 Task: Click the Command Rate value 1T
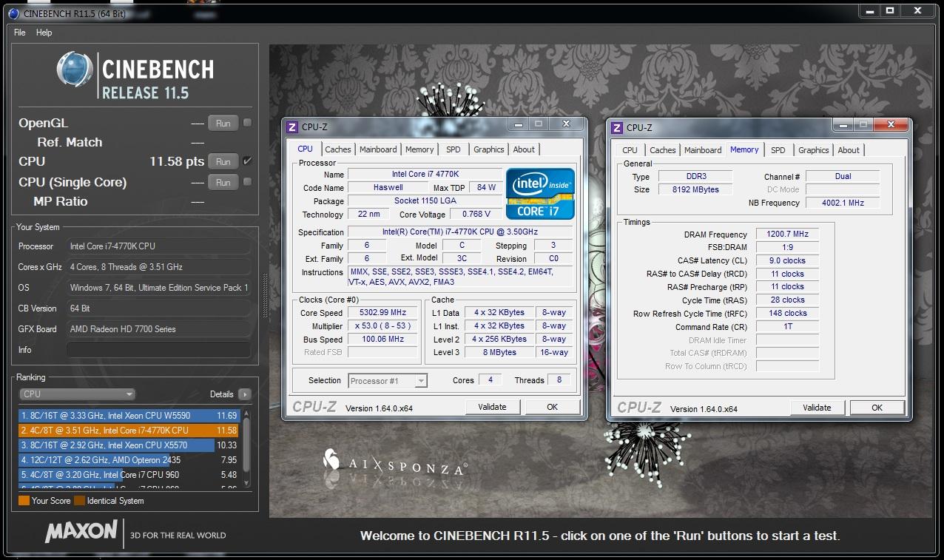[787, 326]
